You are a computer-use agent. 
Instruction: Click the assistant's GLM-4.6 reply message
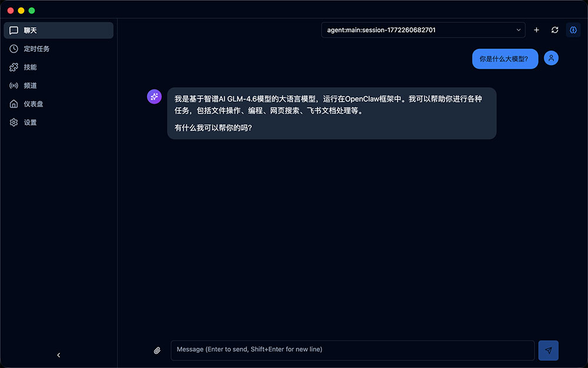[x=331, y=113]
